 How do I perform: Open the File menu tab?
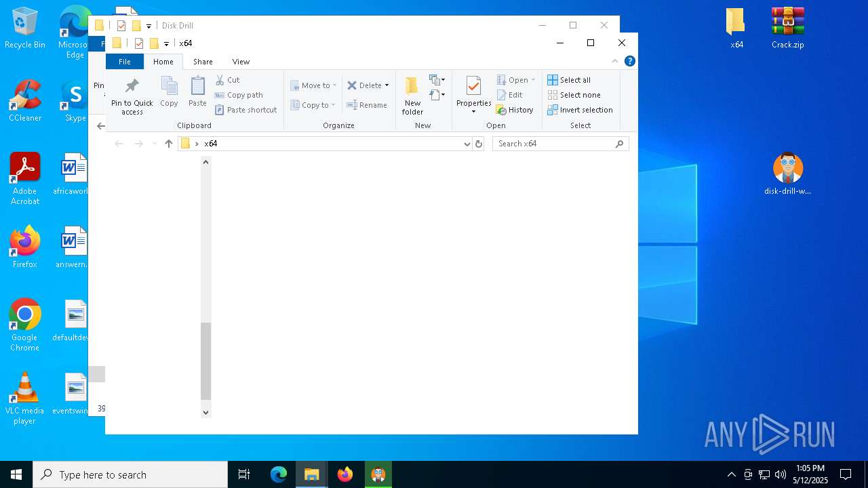click(x=125, y=62)
